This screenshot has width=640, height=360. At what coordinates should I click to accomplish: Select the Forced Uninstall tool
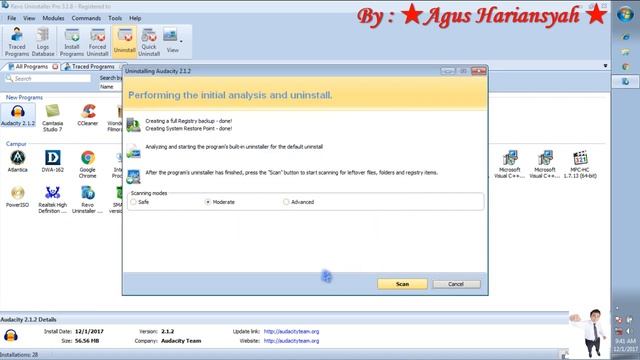98,42
